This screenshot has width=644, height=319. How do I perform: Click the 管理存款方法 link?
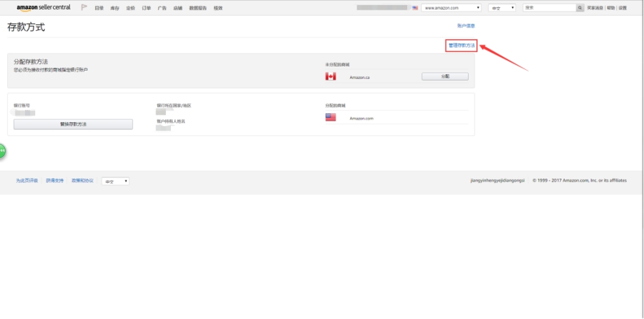click(462, 45)
